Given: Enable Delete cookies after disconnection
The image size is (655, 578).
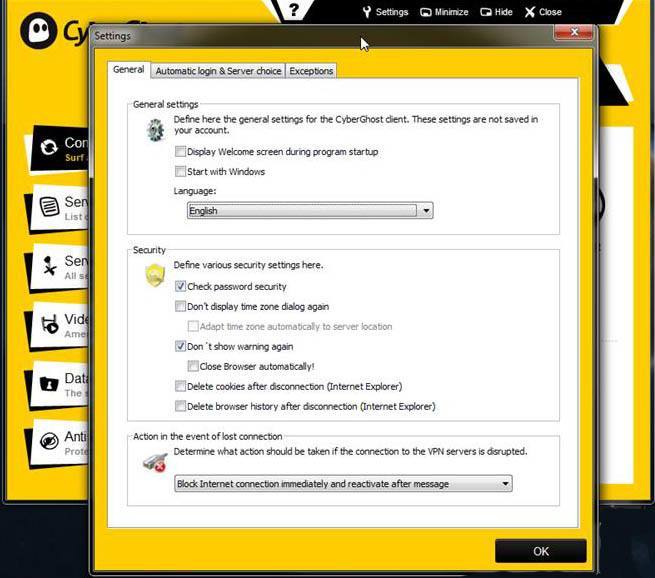Looking at the screenshot, I should pos(180,386).
